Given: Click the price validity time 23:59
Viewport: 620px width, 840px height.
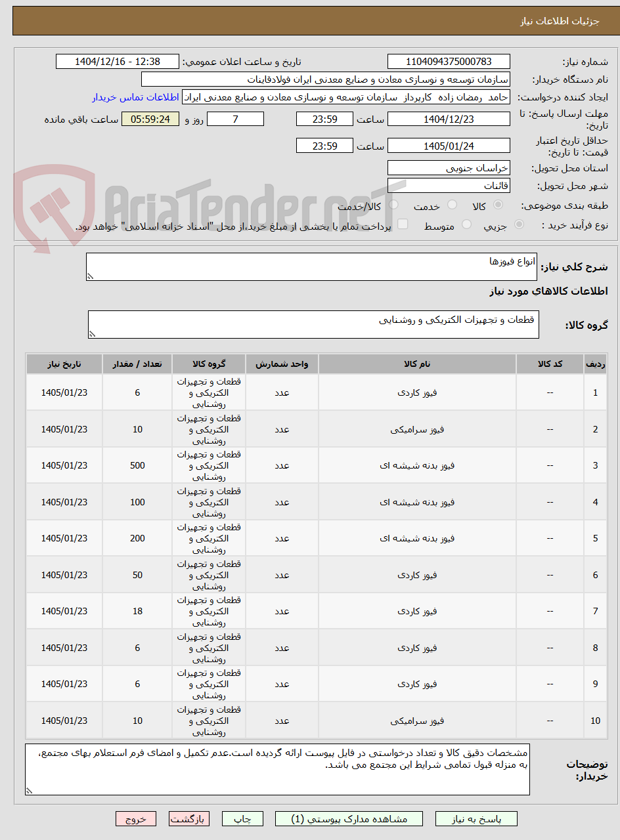Looking at the screenshot, I should point(324,146).
